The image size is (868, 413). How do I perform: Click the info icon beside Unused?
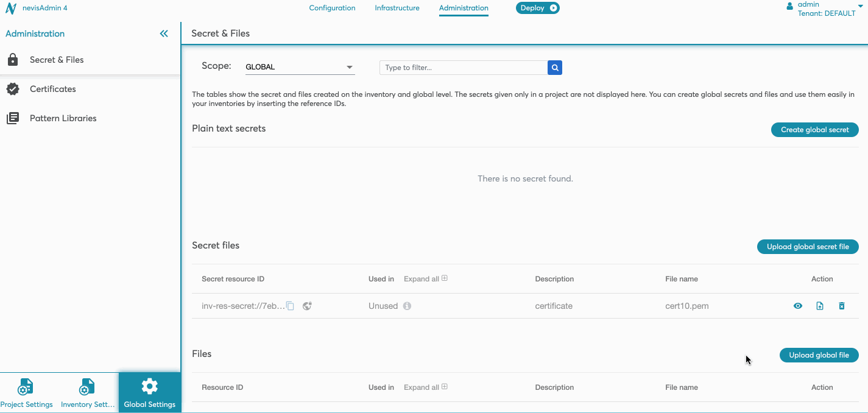click(407, 306)
